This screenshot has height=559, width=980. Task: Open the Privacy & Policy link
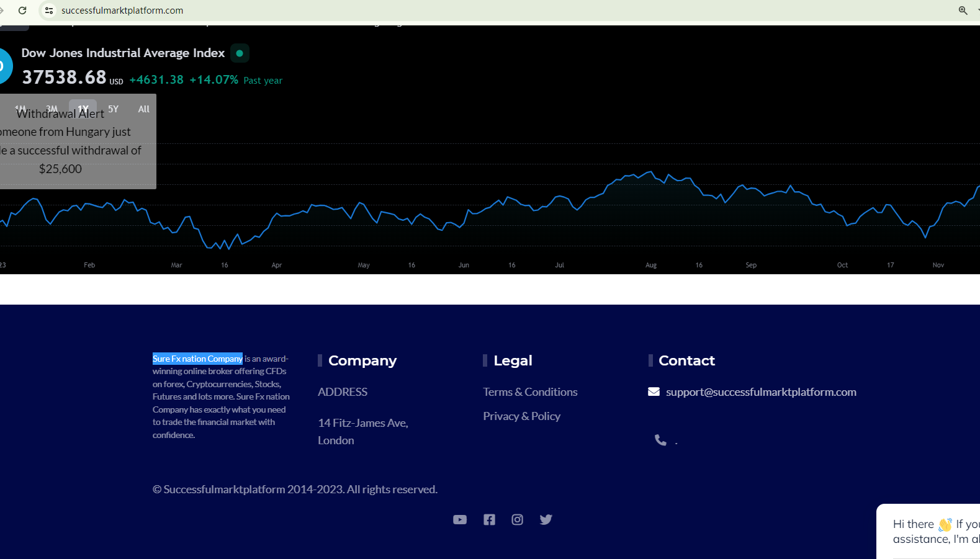521,416
